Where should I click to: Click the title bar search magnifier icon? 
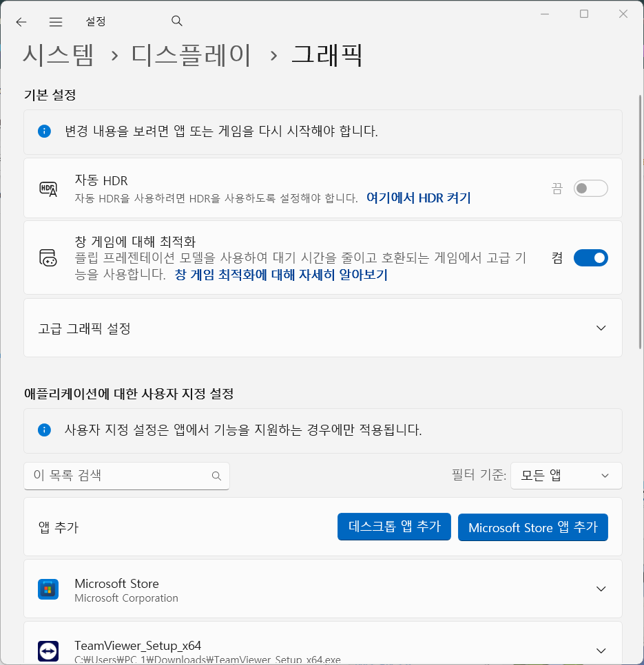coord(176,21)
